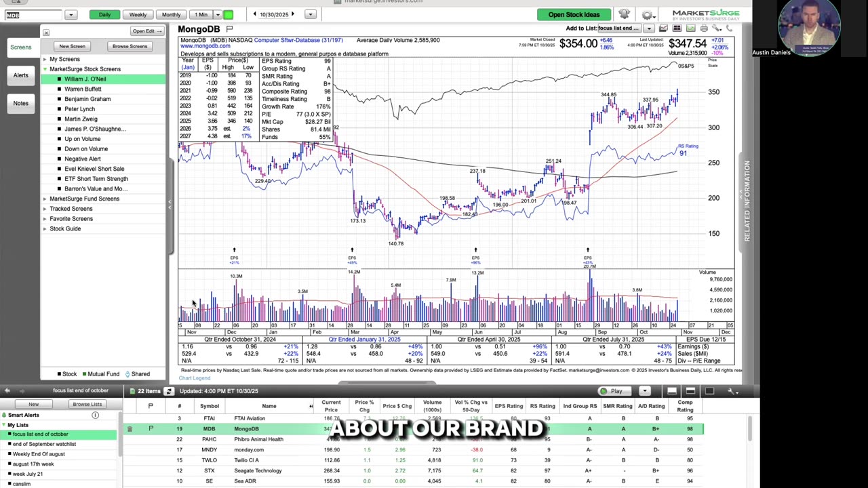The width and height of the screenshot is (868, 488).
Task: Open the list panel wrench settings
Action: coord(732,391)
